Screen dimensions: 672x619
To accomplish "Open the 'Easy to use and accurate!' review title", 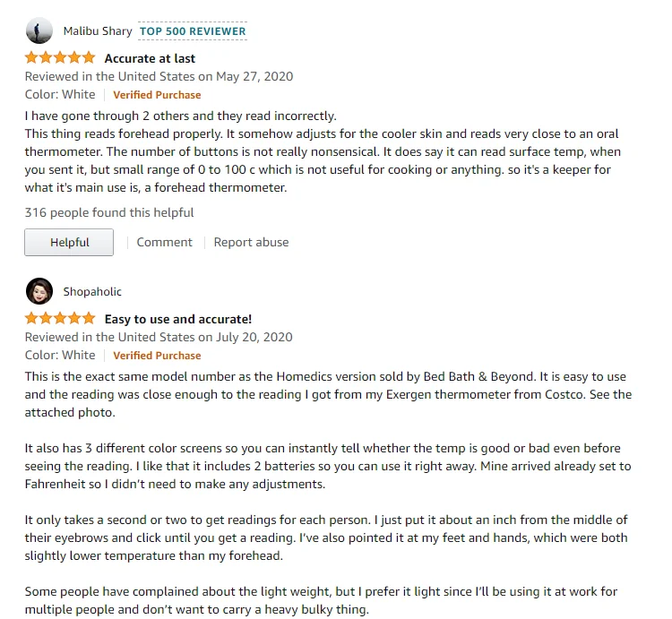I will [x=178, y=319].
